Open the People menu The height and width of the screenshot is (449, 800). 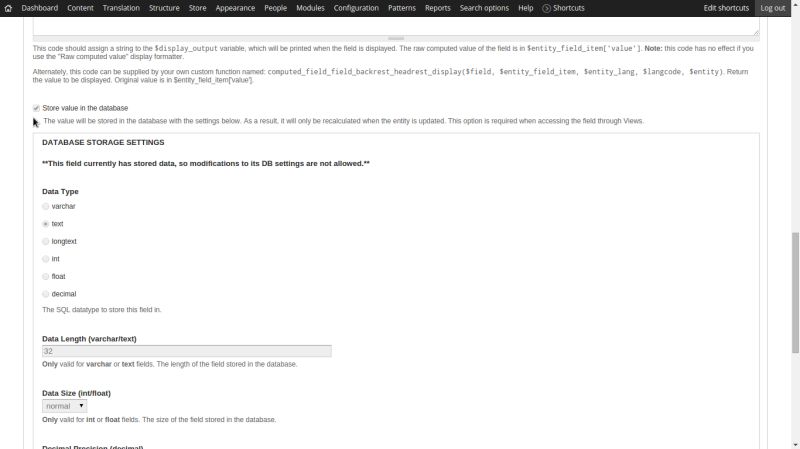click(x=276, y=8)
